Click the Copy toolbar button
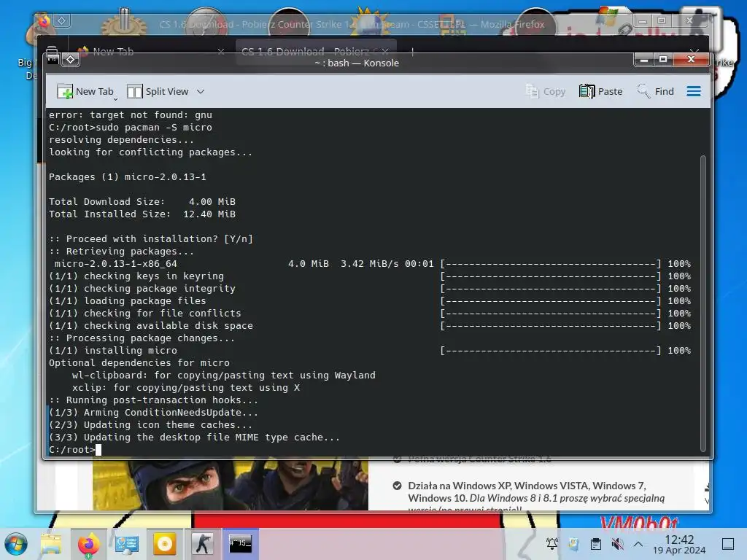This screenshot has height=560, width=747. coord(545,91)
